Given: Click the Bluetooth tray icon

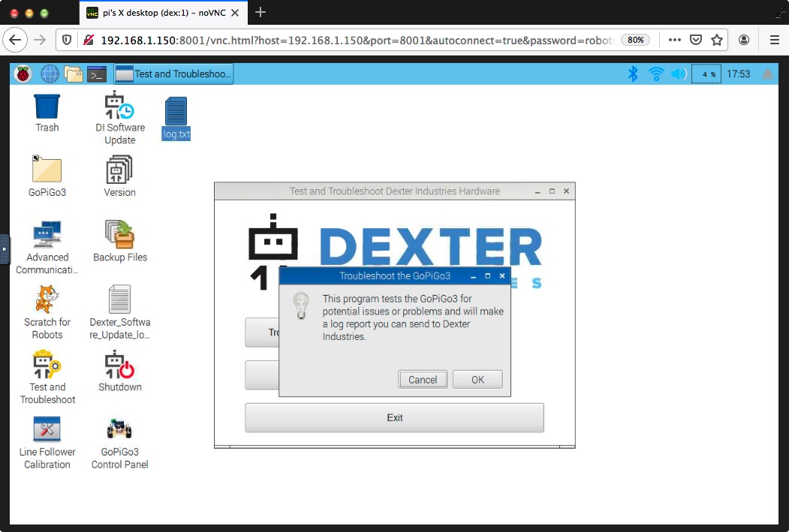Looking at the screenshot, I should (x=633, y=74).
